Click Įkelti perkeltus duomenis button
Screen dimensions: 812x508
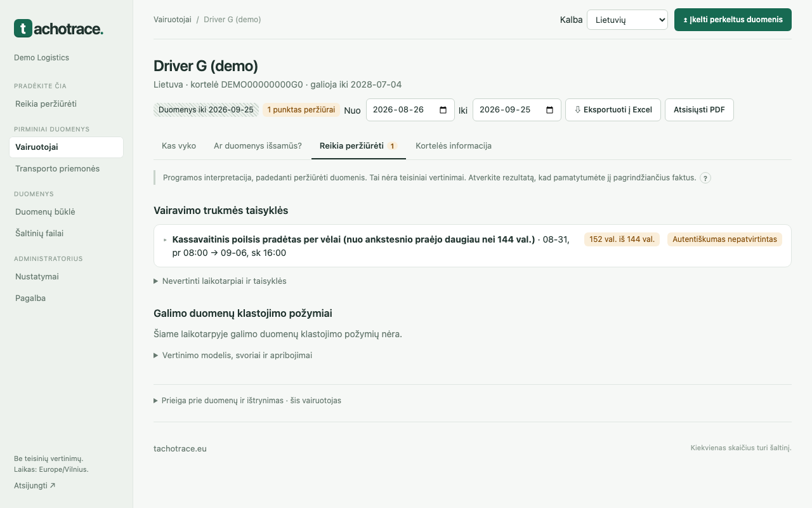tap(733, 20)
